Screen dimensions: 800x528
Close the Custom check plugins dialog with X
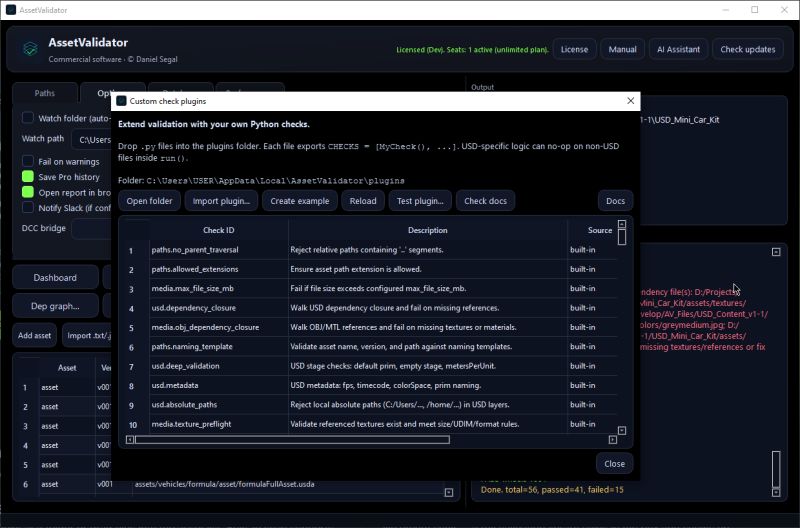pos(631,100)
